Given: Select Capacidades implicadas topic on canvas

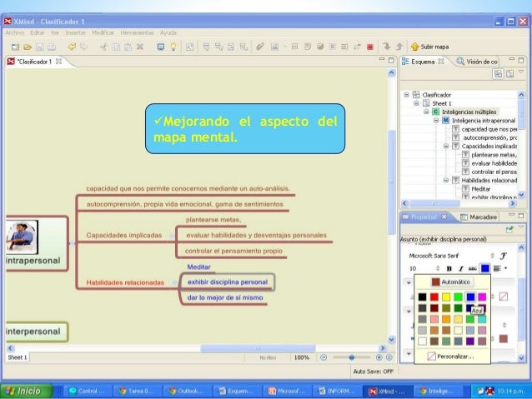Looking at the screenshot, I should 124,235.
